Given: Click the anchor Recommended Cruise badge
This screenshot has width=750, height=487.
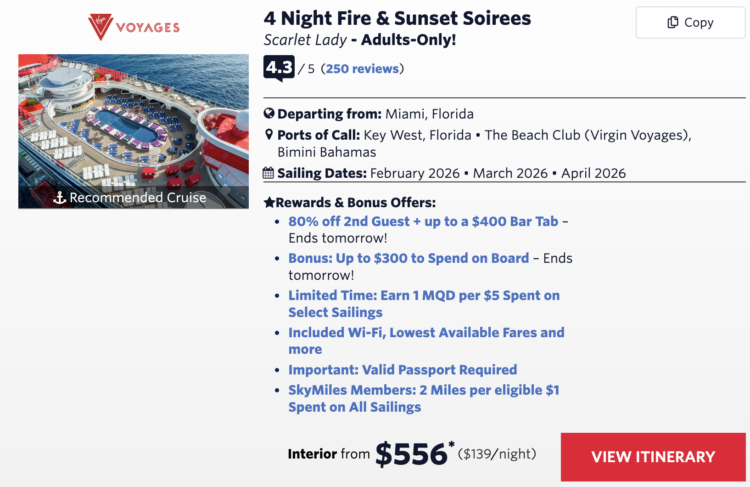Looking at the screenshot, I should pyautogui.click(x=133, y=197).
